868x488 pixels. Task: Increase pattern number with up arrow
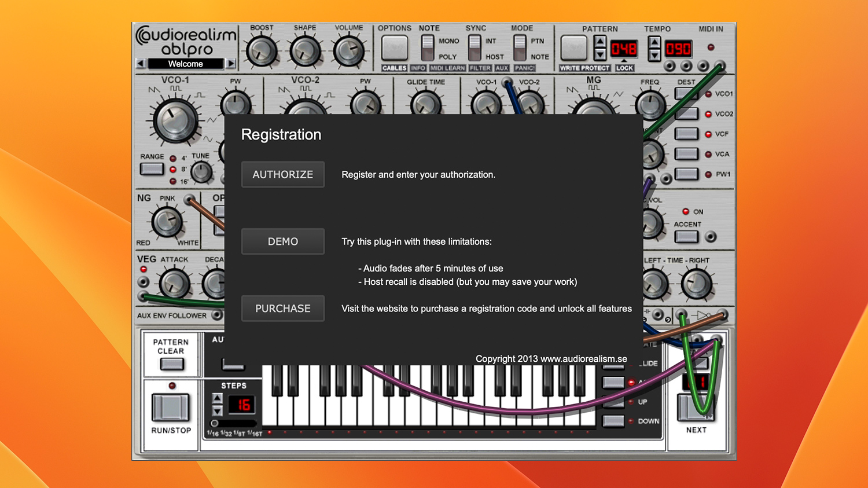click(x=600, y=42)
